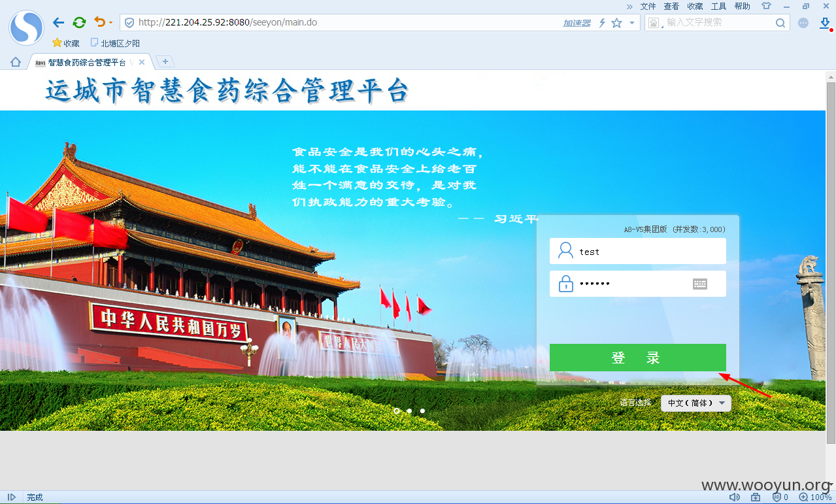Click the 输入文字搜索 search box

(718, 23)
